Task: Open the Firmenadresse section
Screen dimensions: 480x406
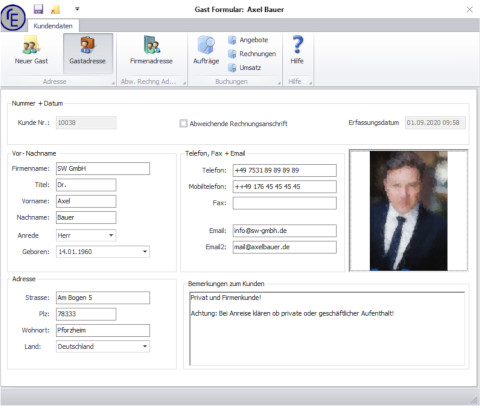Action: 151,51
